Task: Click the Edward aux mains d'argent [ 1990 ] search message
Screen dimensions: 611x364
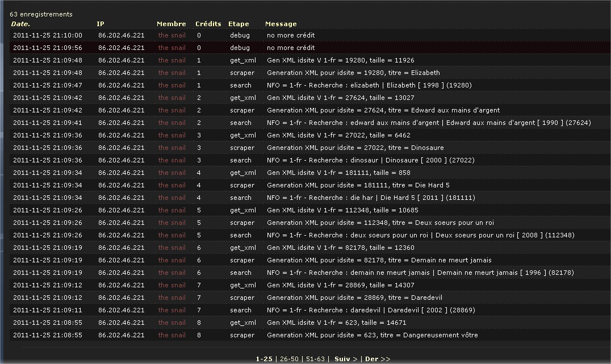Action: tap(429, 122)
